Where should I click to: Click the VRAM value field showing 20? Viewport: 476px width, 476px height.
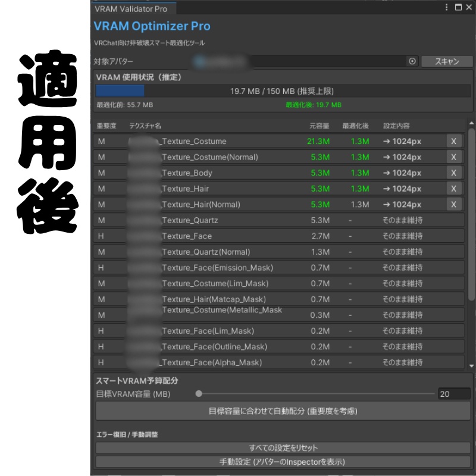(454, 393)
